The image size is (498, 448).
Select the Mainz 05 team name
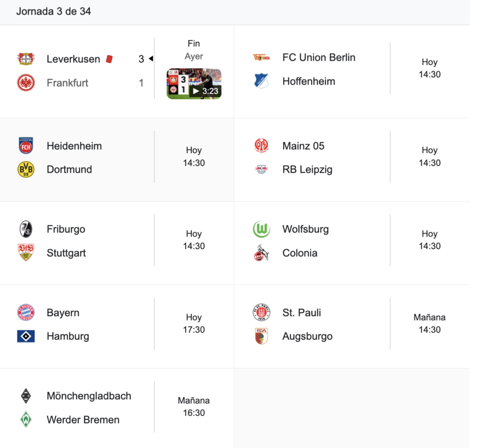click(x=303, y=146)
